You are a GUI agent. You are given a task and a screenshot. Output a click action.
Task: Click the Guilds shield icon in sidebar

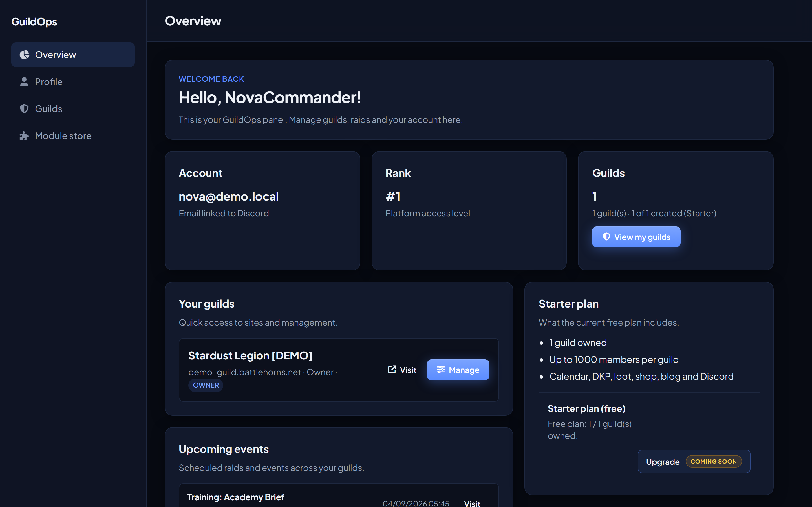click(24, 109)
